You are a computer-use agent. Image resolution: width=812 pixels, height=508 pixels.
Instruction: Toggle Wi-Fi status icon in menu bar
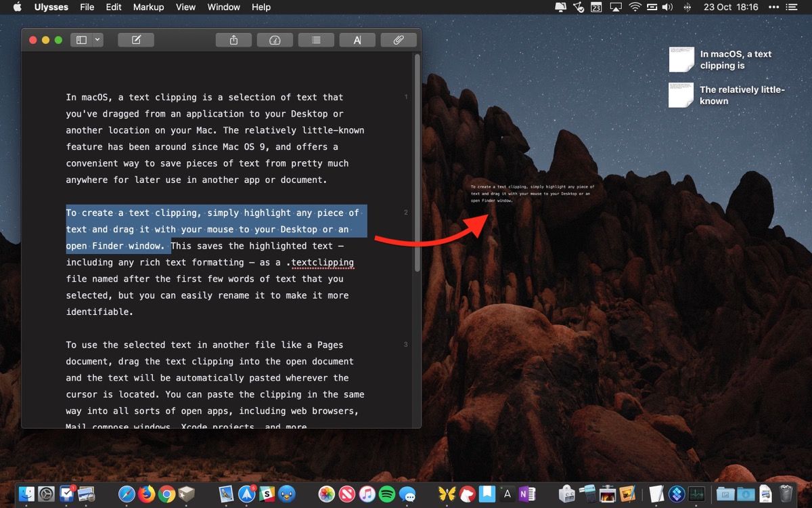click(635, 7)
